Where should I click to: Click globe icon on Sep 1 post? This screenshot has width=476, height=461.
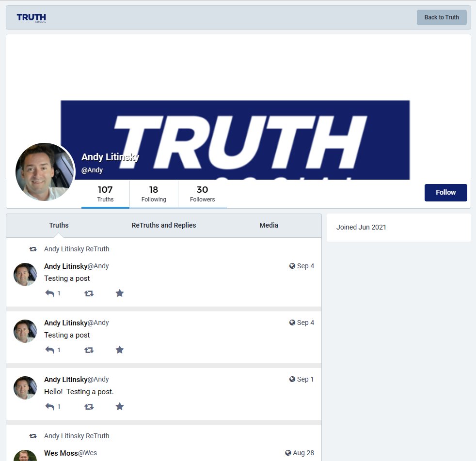point(292,380)
